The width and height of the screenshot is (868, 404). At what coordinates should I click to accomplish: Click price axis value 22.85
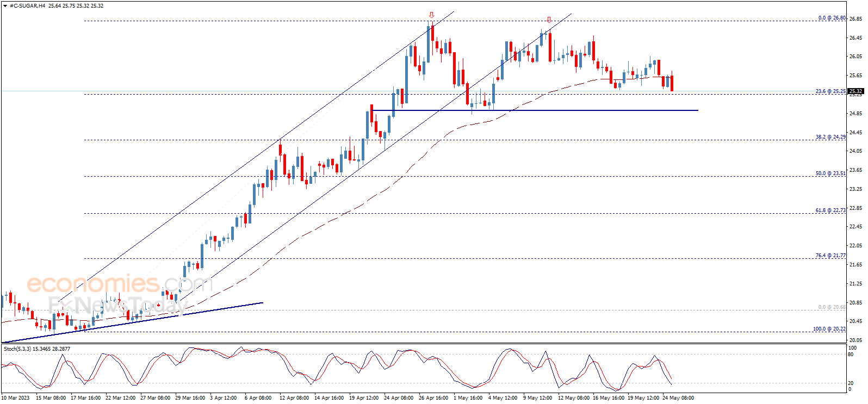[855, 208]
